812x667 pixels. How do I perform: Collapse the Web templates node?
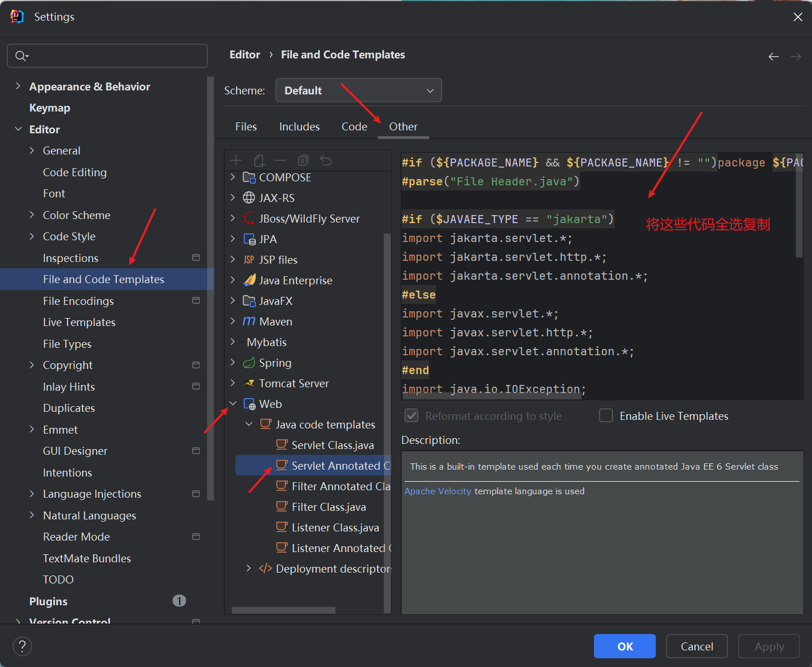pos(233,404)
